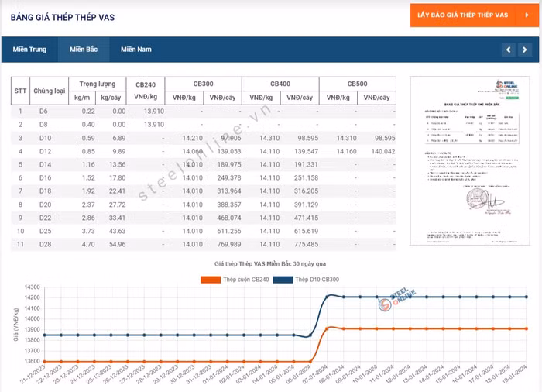Click the 13.910 CB240 price for D6
This screenshot has height=392, width=542.
(x=154, y=112)
